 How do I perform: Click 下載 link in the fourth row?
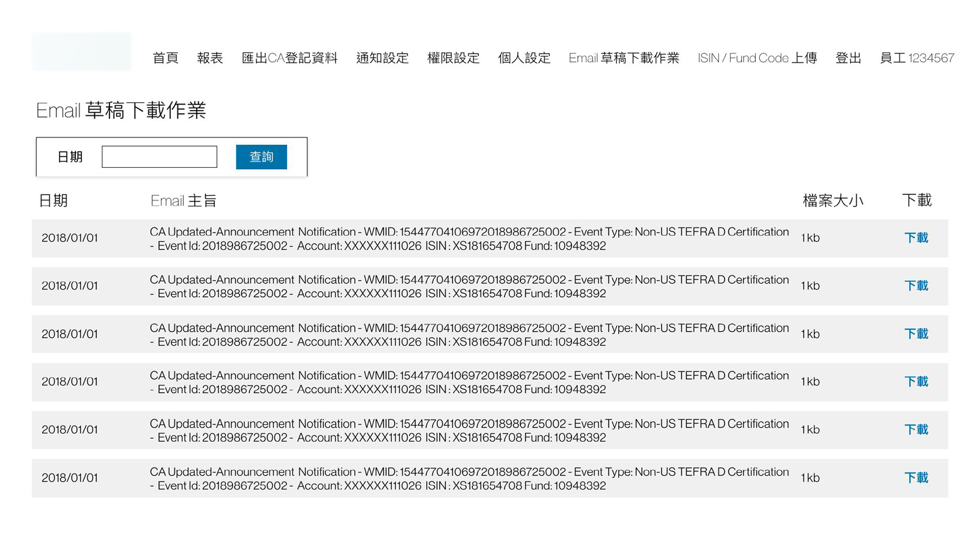click(916, 382)
